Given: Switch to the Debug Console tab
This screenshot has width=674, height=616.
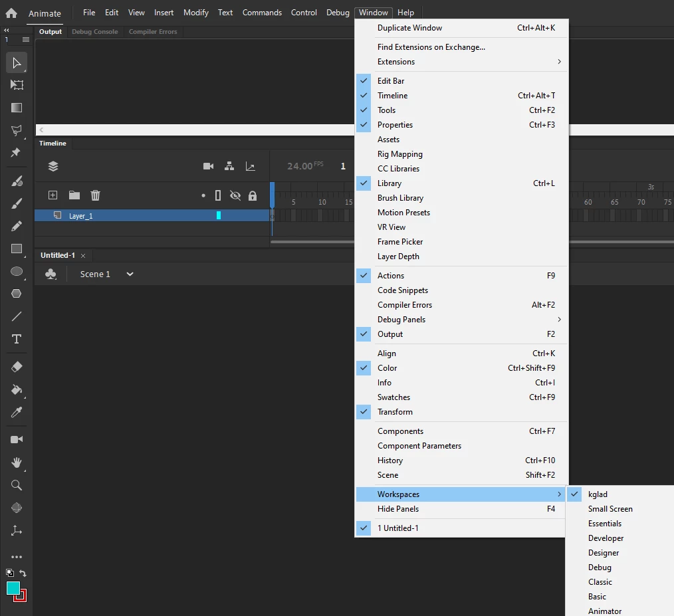Looking at the screenshot, I should click(x=94, y=32).
